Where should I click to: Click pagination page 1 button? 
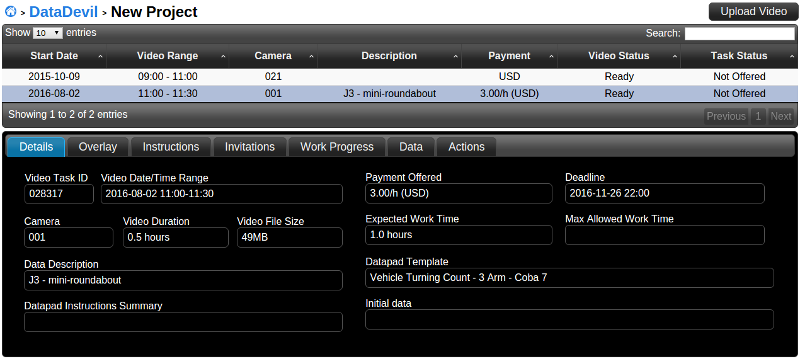758,116
